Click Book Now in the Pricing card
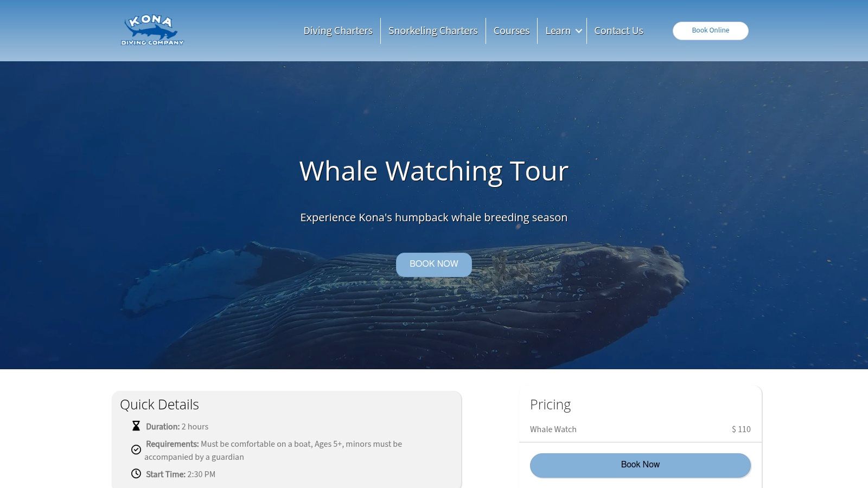868x488 pixels. coord(640,465)
